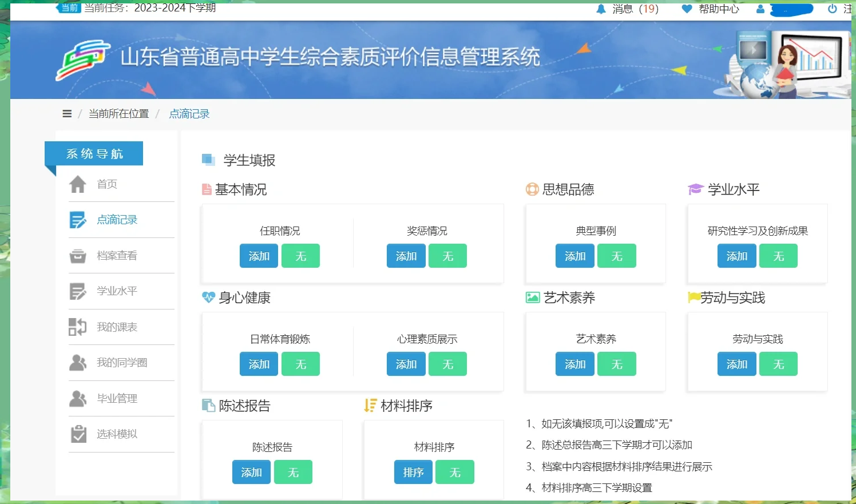
Task: Click the 我的课表 schedule icon
Action: [78, 327]
